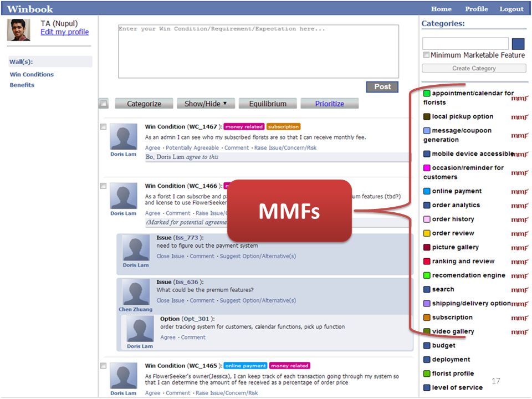Click the shipping/delivery option purple icon
Screen dimensions: 532x399
click(x=427, y=303)
